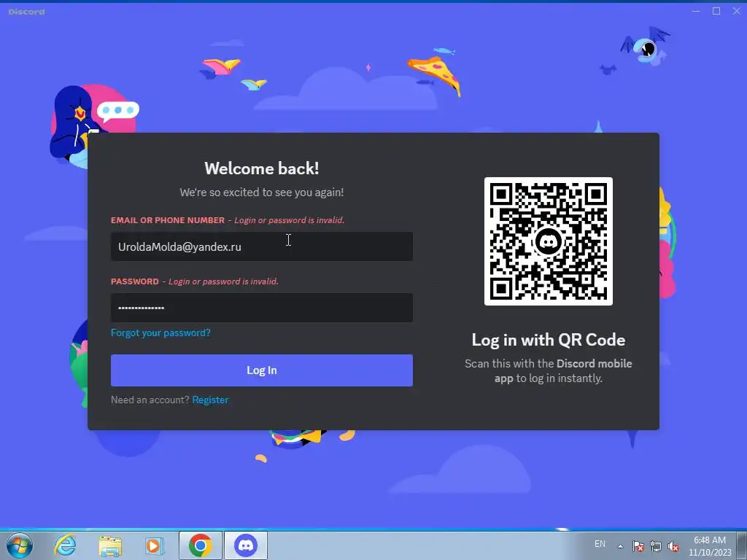
Task: Maximize the Discord window
Action: click(x=716, y=11)
